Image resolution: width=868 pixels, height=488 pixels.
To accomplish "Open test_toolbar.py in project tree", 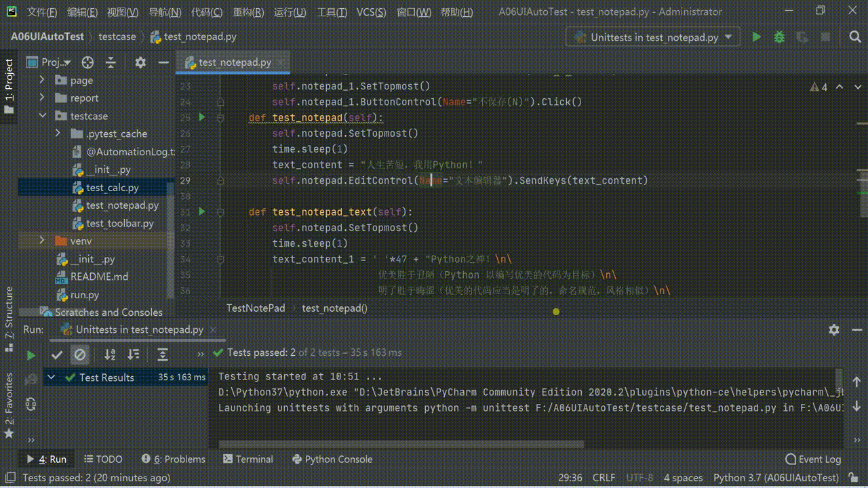I will pos(120,223).
